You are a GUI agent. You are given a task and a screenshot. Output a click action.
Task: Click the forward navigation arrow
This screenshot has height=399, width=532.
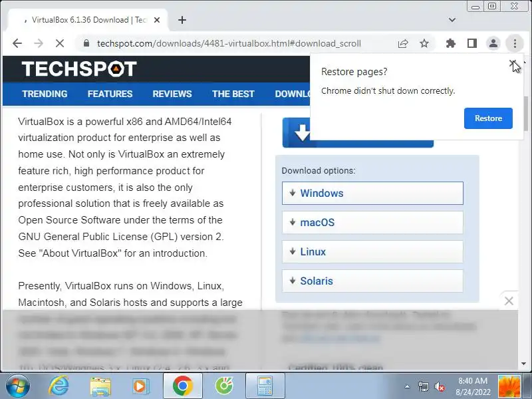(x=39, y=43)
